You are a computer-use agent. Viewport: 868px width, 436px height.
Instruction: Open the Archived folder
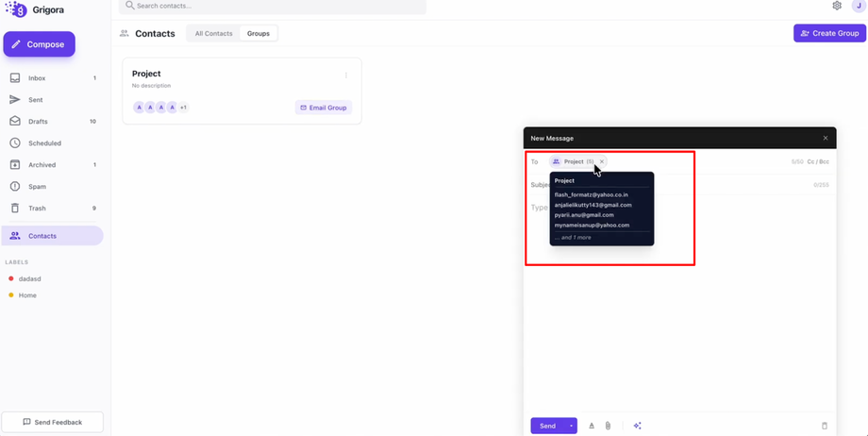53,164
